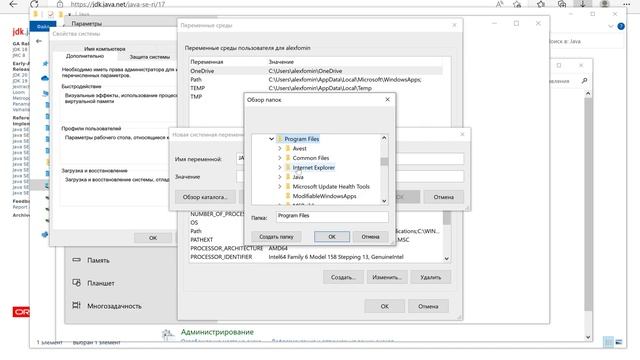Click the Изменить... button
640x360 pixels.
(x=387, y=277)
